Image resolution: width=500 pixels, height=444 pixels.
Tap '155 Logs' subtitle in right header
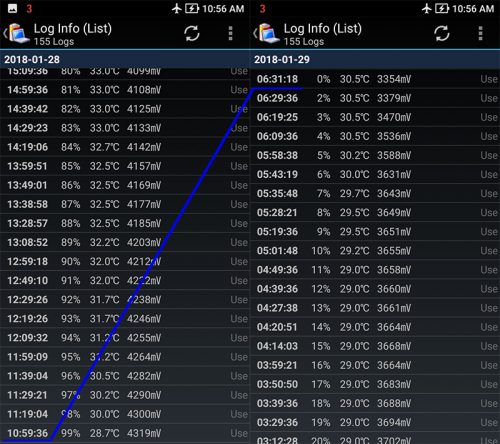point(304,42)
